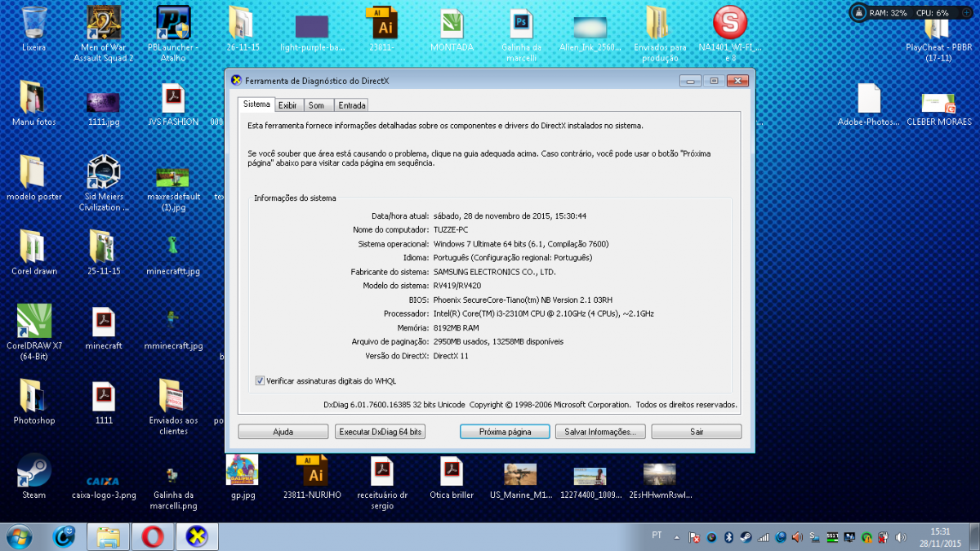Click Salvar Informações button
This screenshot has width=980, height=551.
(x=600, y=432)
